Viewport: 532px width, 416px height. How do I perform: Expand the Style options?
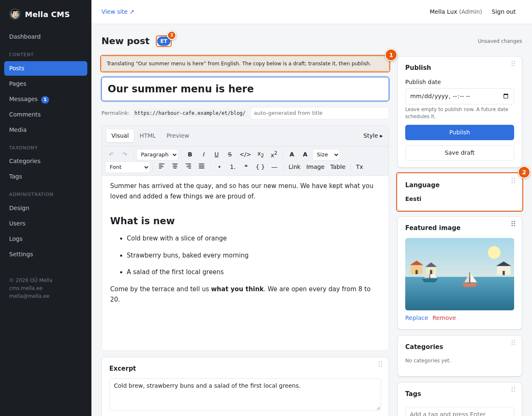[x=373, y=136]
